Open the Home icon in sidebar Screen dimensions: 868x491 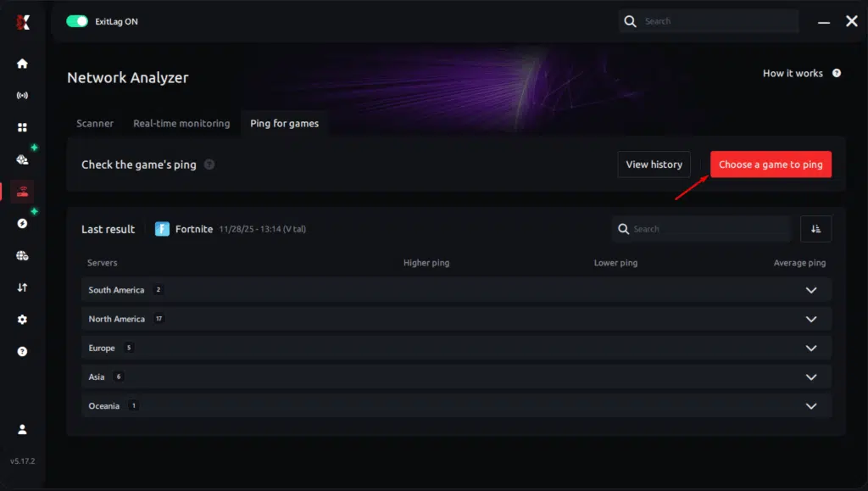(22, 64)
